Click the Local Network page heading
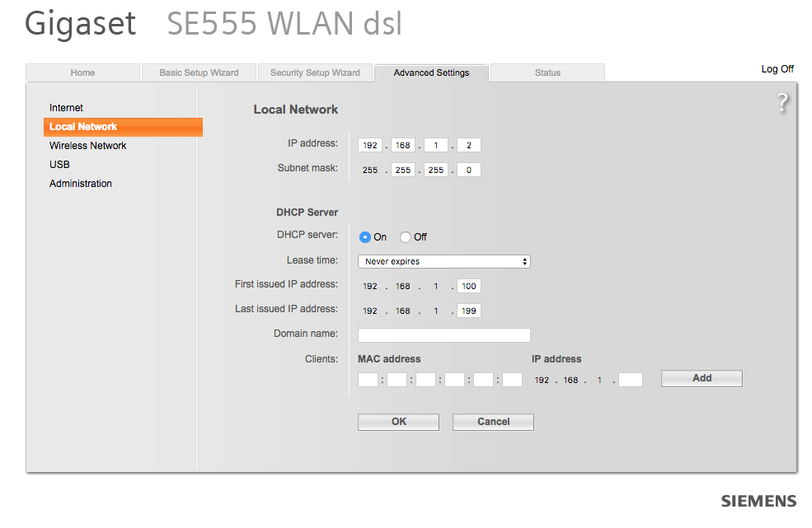Image resolution: width=812 pixels, height=528 pixels. click(x=296, y=110)
